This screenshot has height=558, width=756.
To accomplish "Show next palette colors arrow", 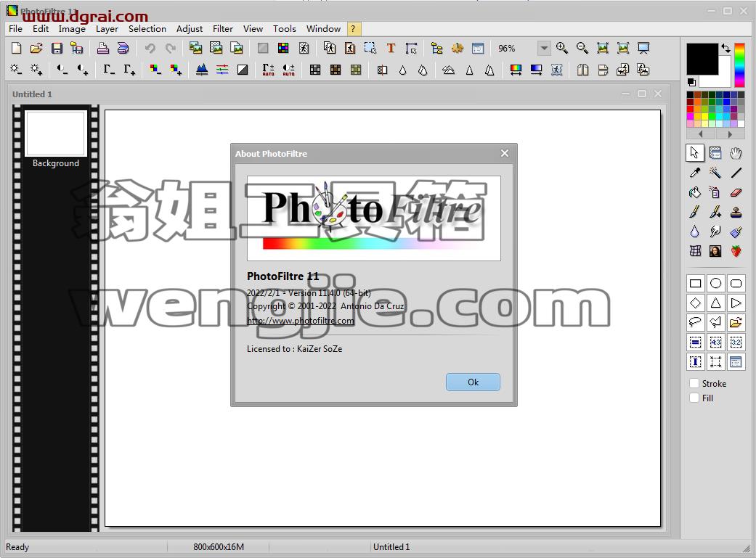I will click(730, 134).
